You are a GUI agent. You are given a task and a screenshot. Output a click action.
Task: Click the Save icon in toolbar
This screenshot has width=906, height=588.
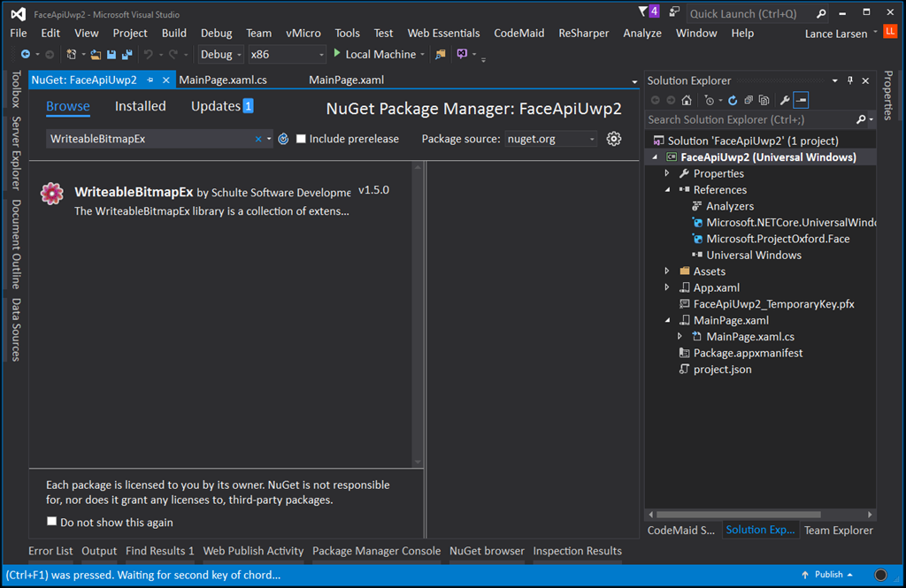coord(111,54)
